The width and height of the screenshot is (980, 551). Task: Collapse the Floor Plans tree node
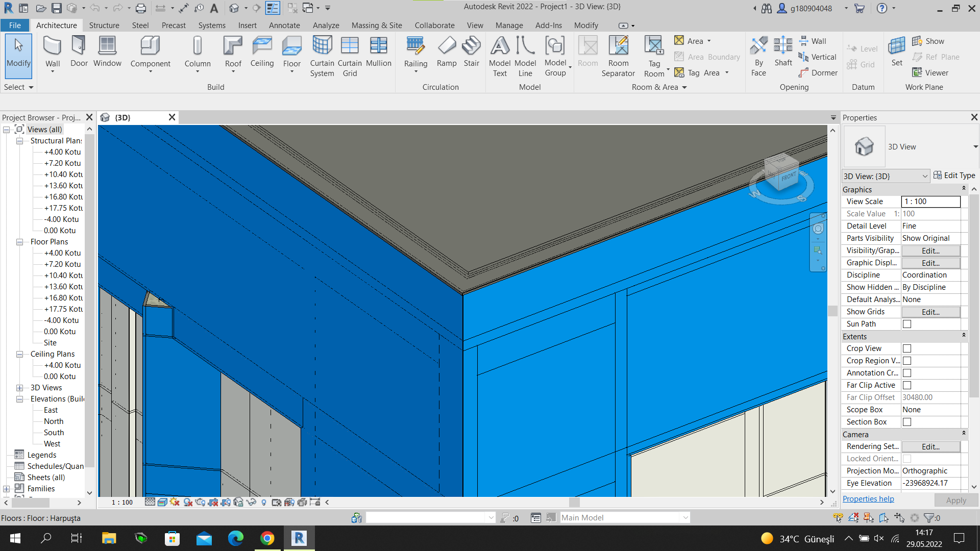(x=19, y=242)
